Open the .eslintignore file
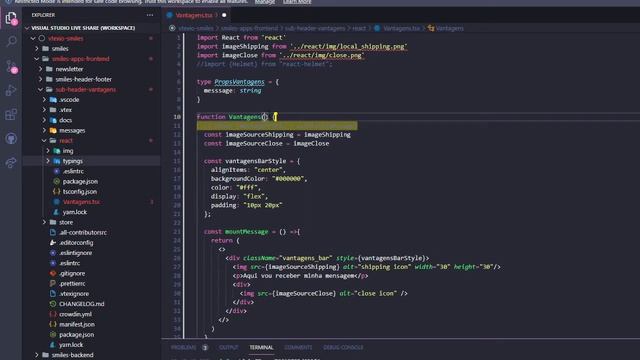 point(76,253)
